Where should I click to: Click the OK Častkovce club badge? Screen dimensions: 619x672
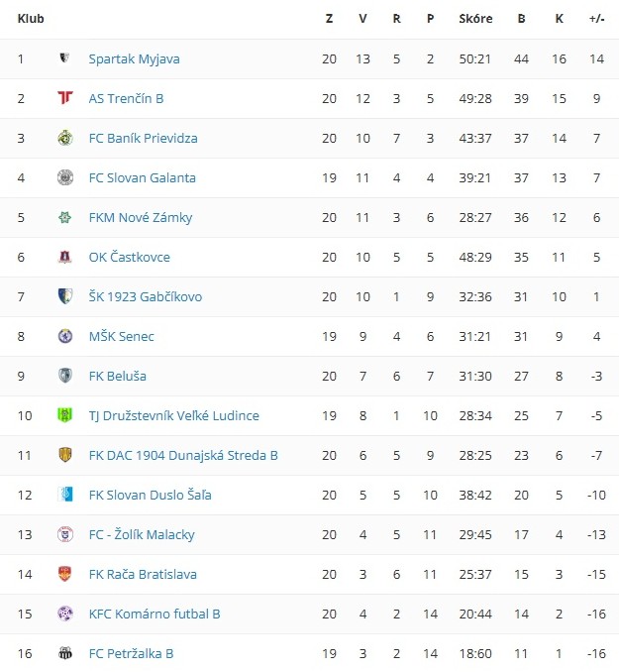[x=65, y=257]
